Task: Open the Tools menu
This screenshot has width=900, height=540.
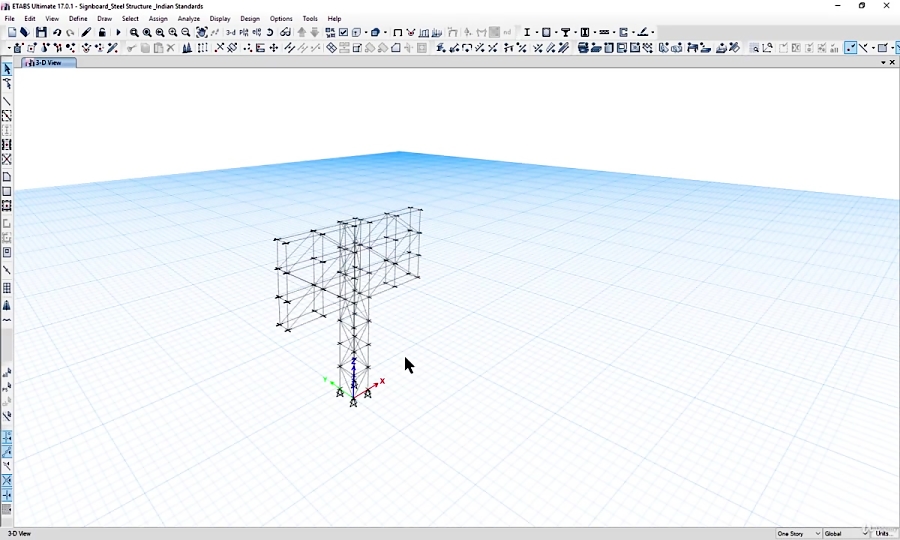Action: pyautogui.click(x=310, y=18)
